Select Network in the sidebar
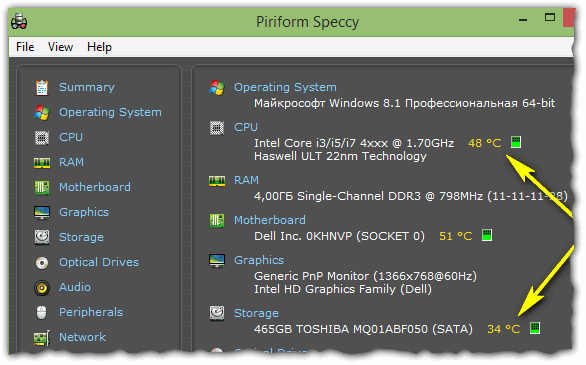Image resolution: width=586 pixels, height=365 pixels. point(82,337)
